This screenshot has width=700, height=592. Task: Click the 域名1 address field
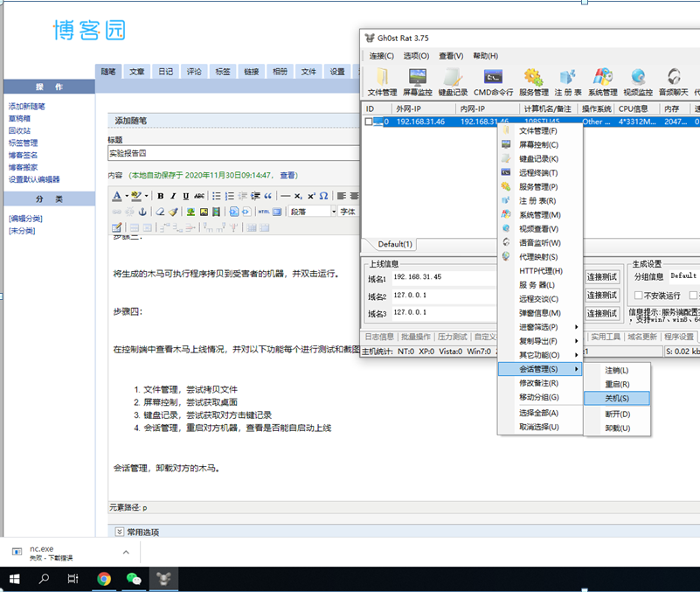tap(444, 278)
